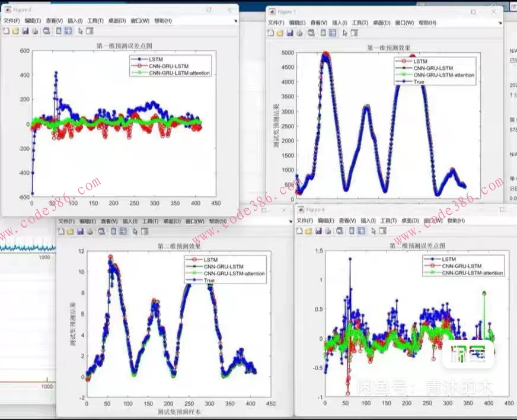Open 工具(T) menu in Figure 4
The image size is (517, 420).
click(x=388, y=221)
